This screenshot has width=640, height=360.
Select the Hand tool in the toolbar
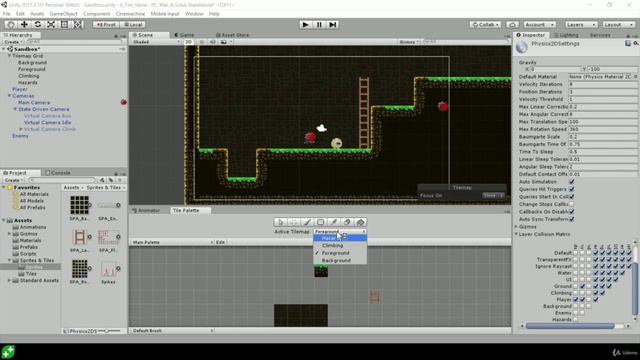(11, 24)
